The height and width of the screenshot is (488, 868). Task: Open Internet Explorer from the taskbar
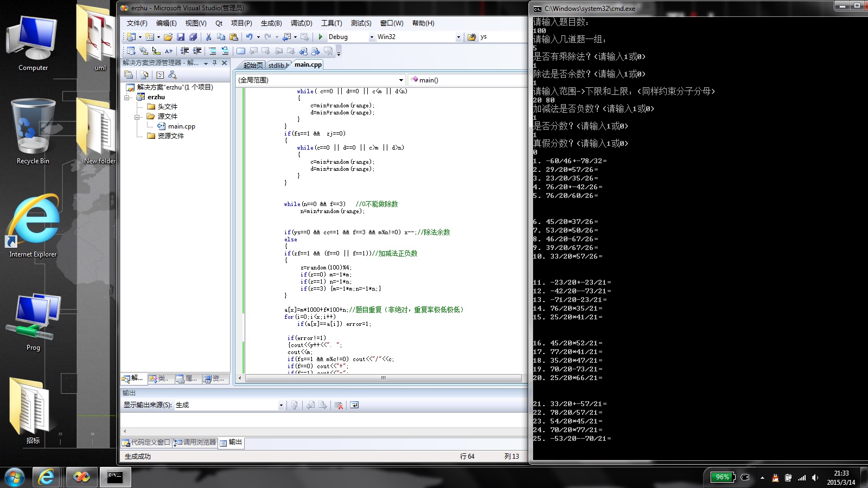pos(47,477)
